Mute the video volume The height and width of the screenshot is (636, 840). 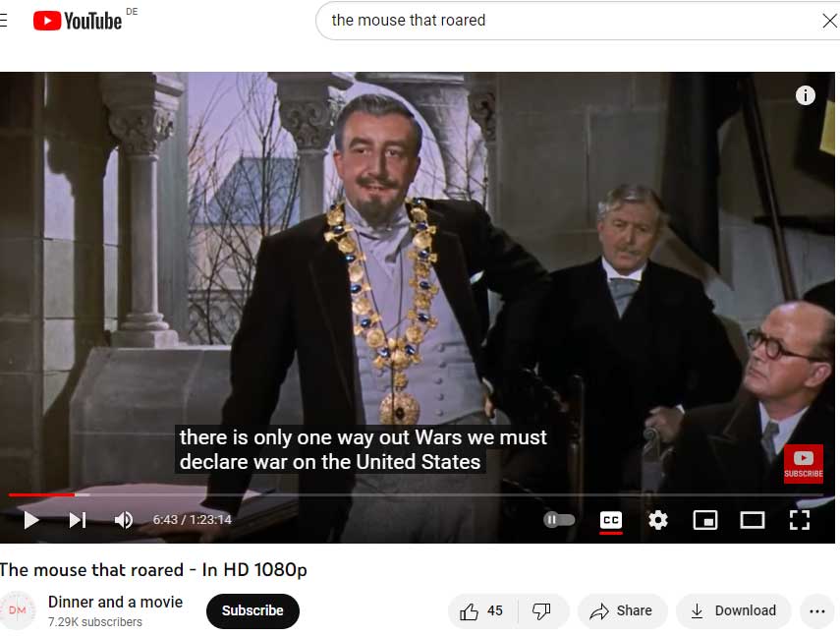pos(123,520)
